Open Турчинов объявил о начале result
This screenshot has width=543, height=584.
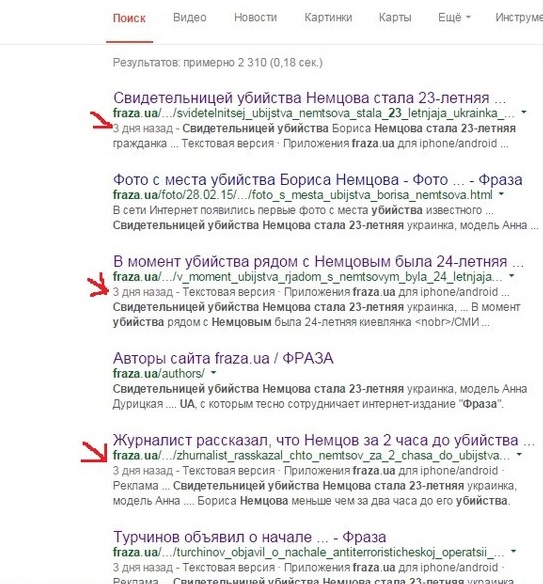pyautogui.click(x=250, y=537)
